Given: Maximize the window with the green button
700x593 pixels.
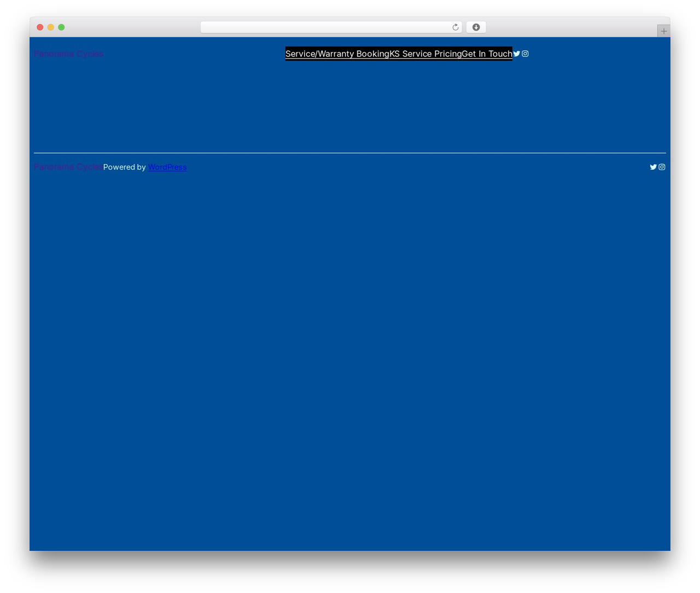Looking at the screenshot, I should point(61,27).
